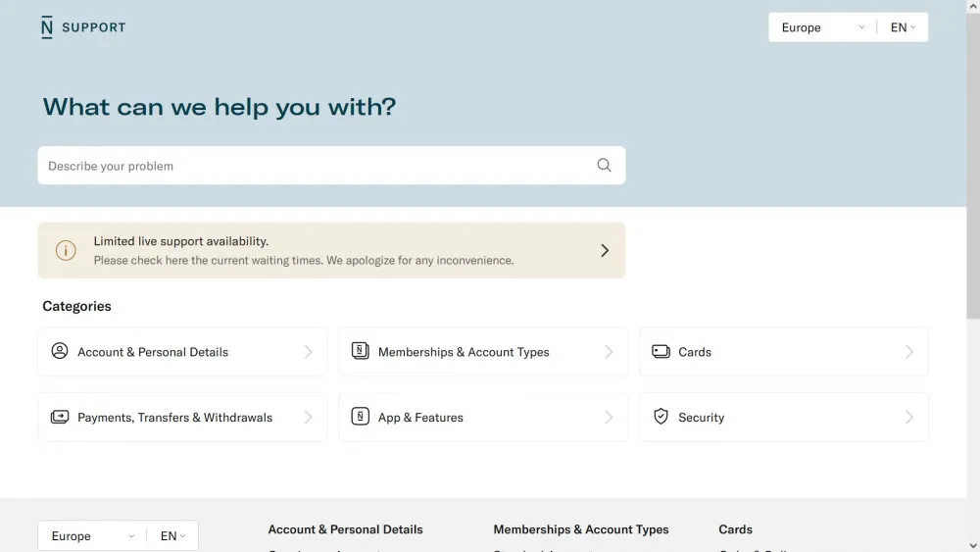This screenshot has height=552, width=980.
Task: Click the App & Features icon
Action: point(360,417)
